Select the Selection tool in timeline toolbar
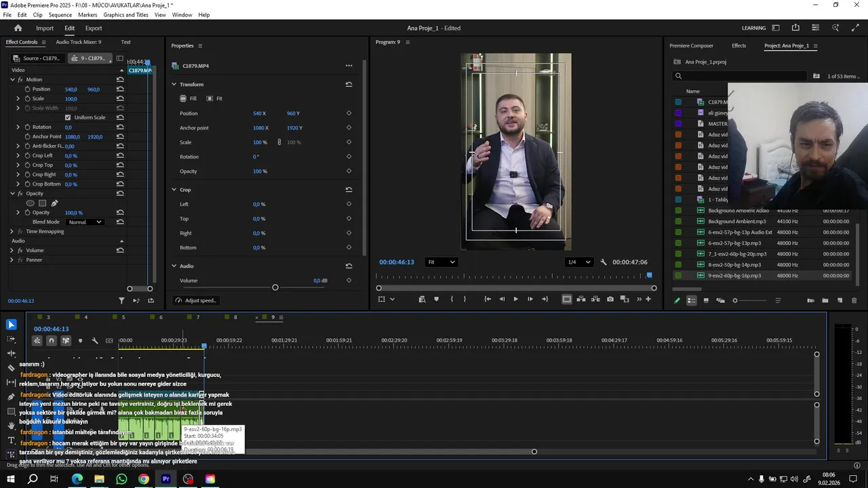 point(11,325)
